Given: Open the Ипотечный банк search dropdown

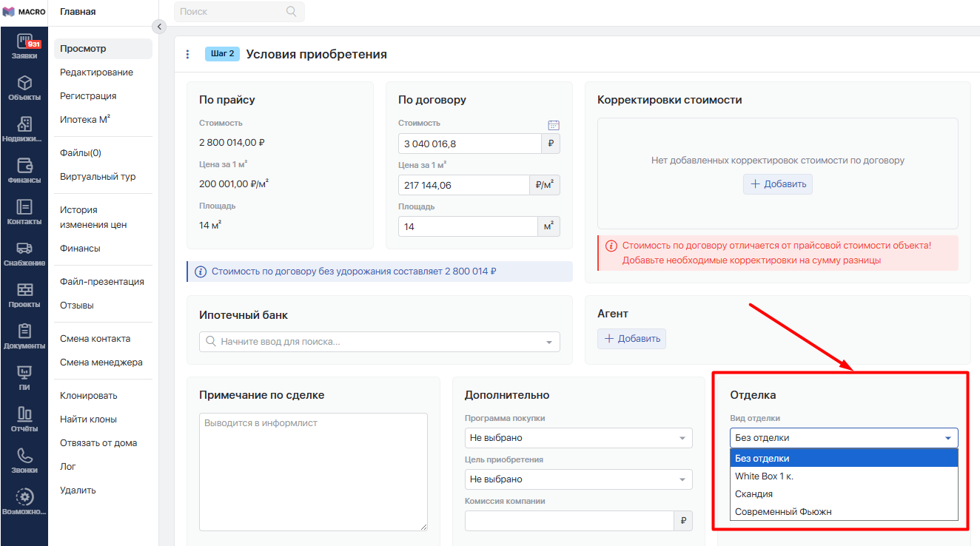Looking at the screenshot, I should (379, 342).
